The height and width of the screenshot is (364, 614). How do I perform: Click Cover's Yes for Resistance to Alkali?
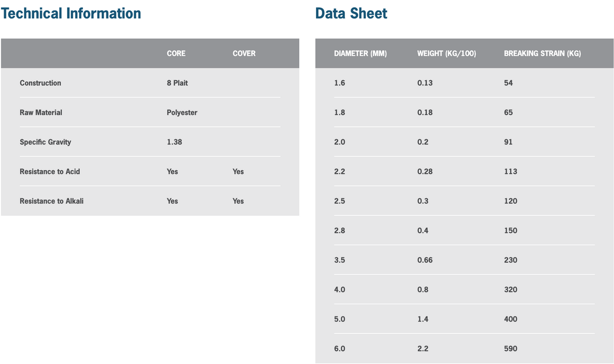(x=238, y=201)
